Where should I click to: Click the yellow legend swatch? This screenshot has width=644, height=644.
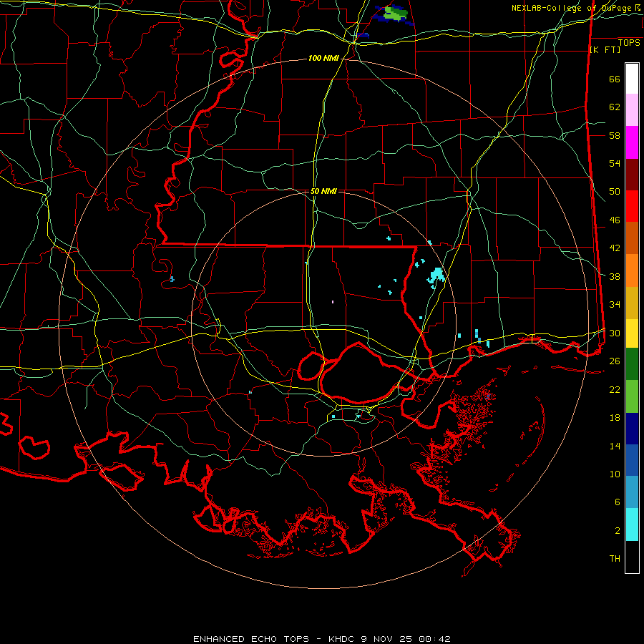[x=632, y=333]
